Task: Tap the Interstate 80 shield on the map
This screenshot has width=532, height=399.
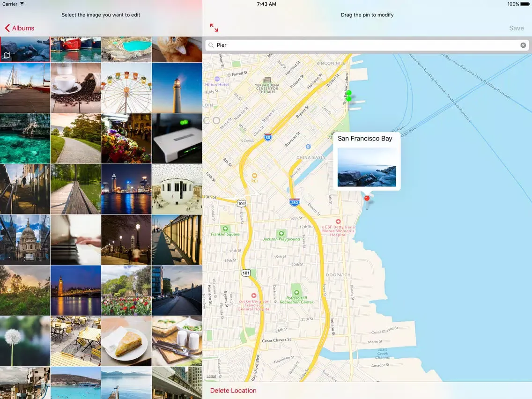Action: pyautogui.click(x=268, y=137)
